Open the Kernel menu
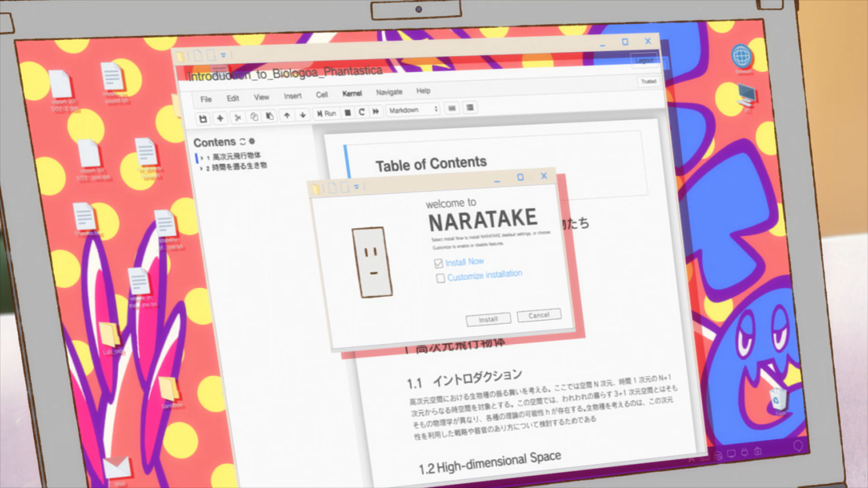 352,93
